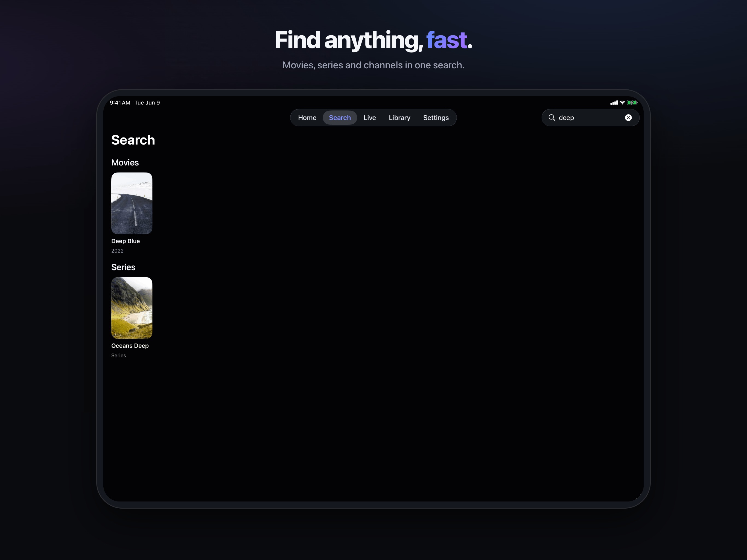Click the 'Series' caption under Oceans Deep
Viewport: 747px width, 560px height.
tap(119, 356)
